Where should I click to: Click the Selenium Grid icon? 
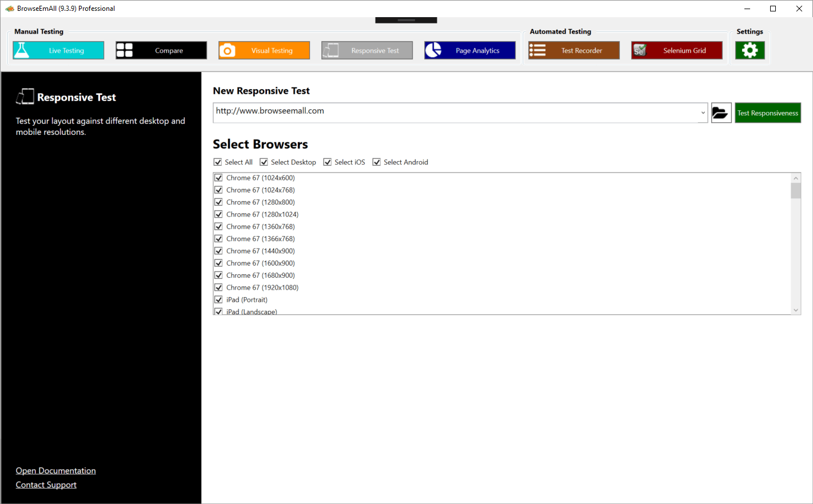(x=640, y=50)
